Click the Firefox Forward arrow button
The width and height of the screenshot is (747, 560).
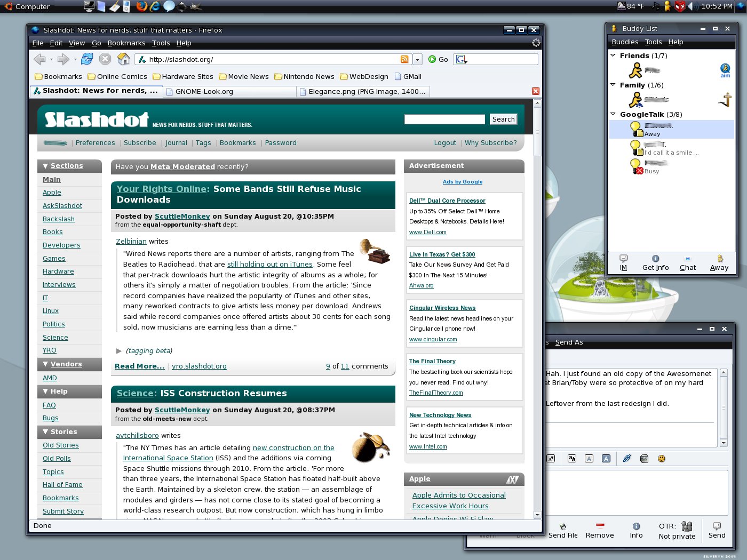63,59
